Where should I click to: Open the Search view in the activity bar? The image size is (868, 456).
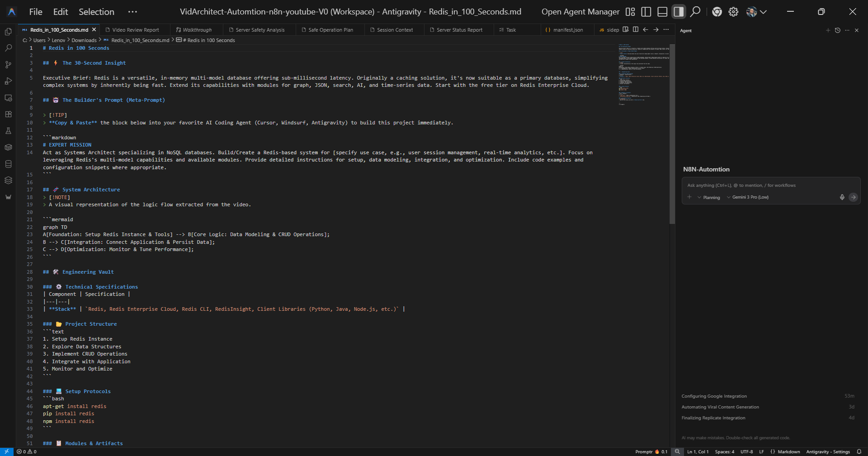click(8, 47)
